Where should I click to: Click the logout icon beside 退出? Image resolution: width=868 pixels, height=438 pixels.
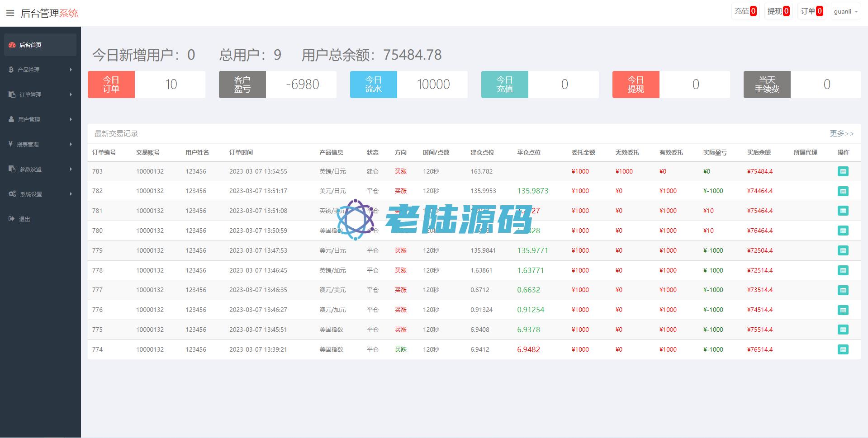tap(12, 219)
